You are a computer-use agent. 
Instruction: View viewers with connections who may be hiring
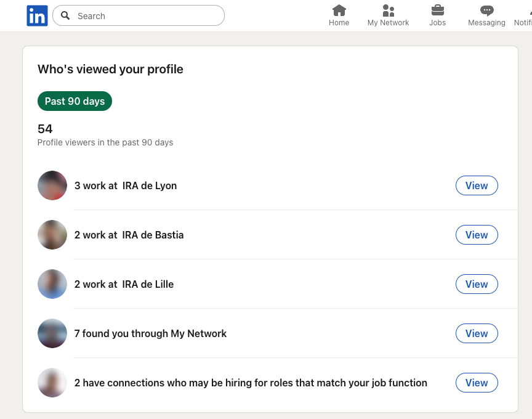[477, 383]
